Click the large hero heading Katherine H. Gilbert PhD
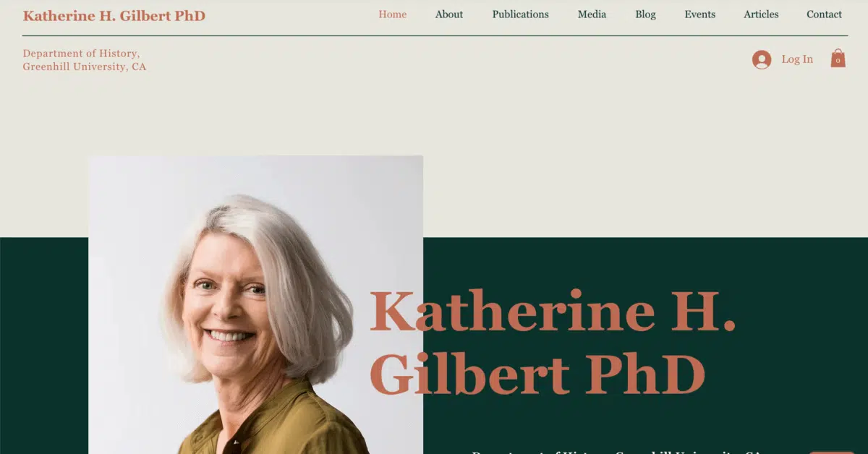The image size is (868, 454). click(x=553, y=341)
